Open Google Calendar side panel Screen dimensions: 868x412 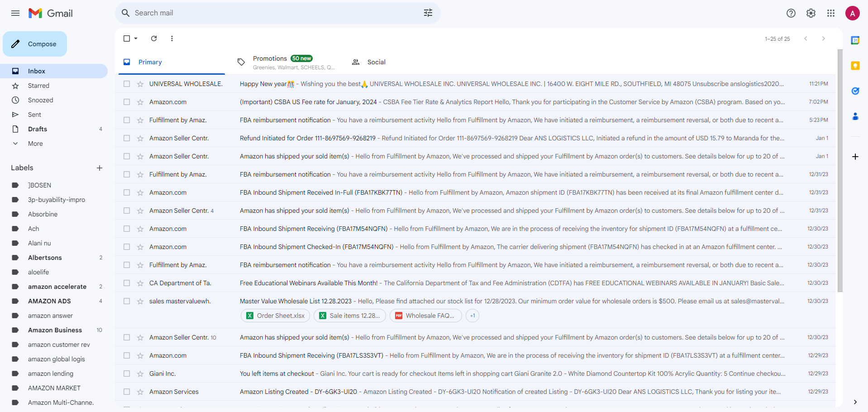[x=855, y=40]
